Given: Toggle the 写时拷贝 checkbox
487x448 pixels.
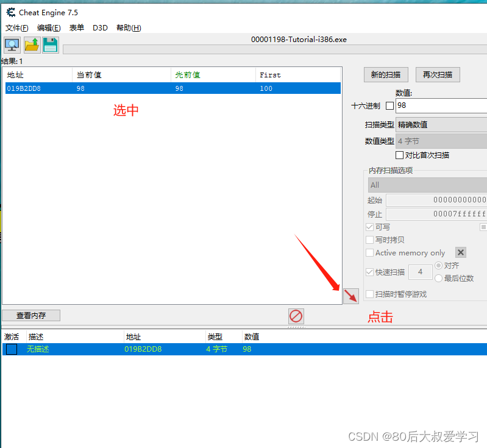Looking at the screenshot, I should (x=369, y=240).
